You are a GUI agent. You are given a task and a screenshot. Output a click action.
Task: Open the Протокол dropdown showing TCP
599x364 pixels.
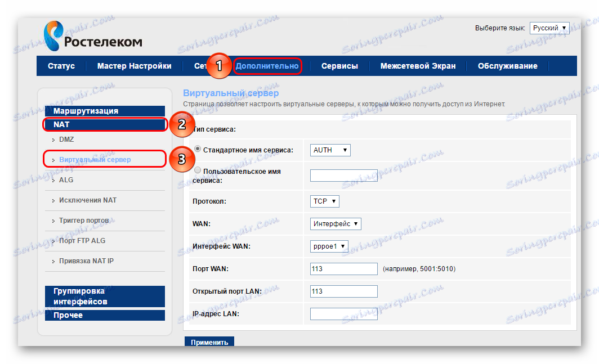[x=324, y=201]
